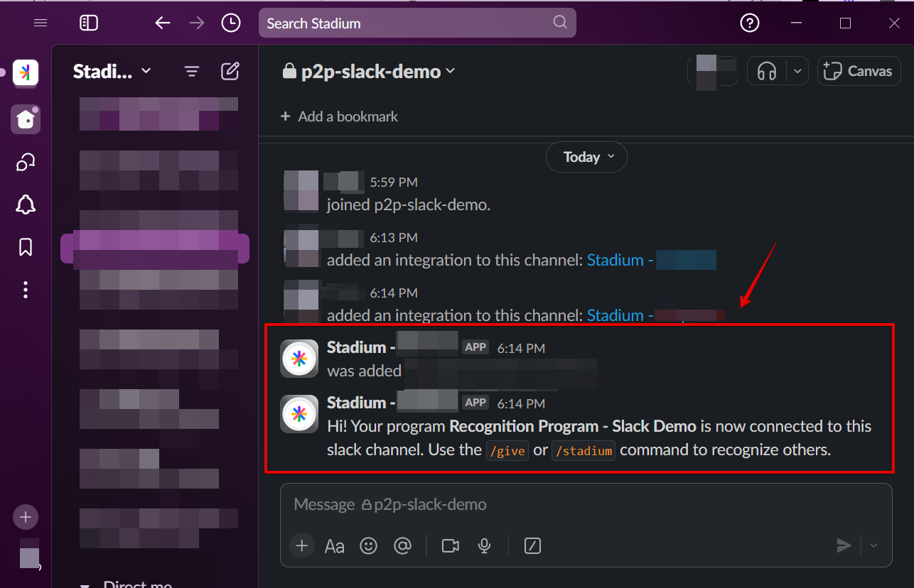This screenshot has height=588, width=914.
Task: Open the channel members avatar button
Action: tap(713, 71)
